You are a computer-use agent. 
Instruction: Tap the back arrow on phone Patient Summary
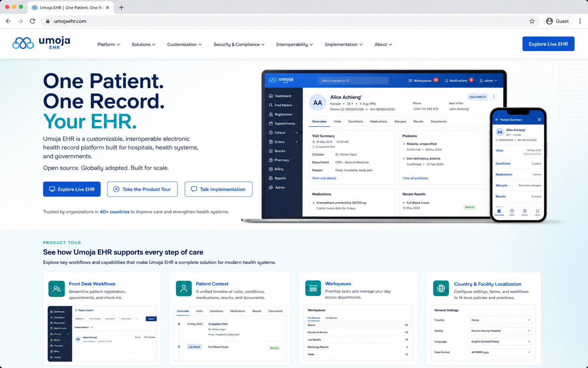tap(497, 120)
